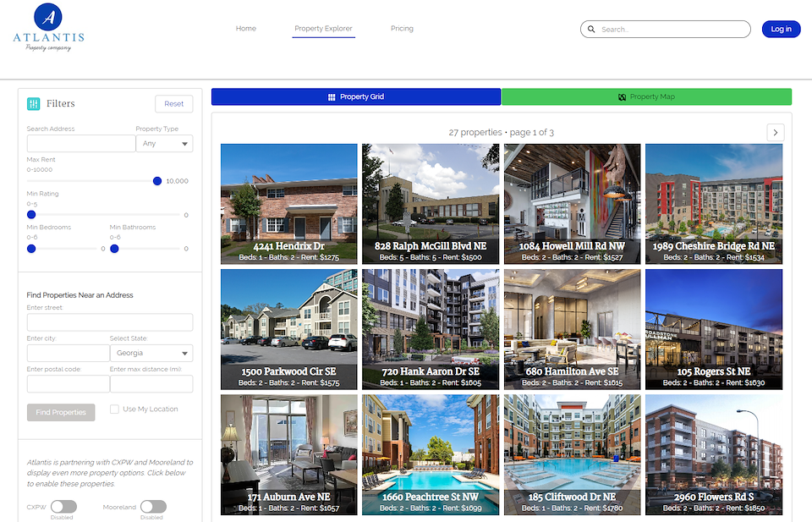Click the map icon on Property Map
Image resolution: width=812 pixels, height=522 pixels.
(622, 97)
